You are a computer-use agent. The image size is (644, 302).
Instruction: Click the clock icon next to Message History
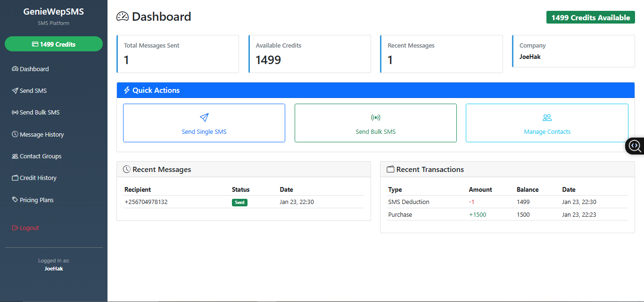[x=15, y=134]
